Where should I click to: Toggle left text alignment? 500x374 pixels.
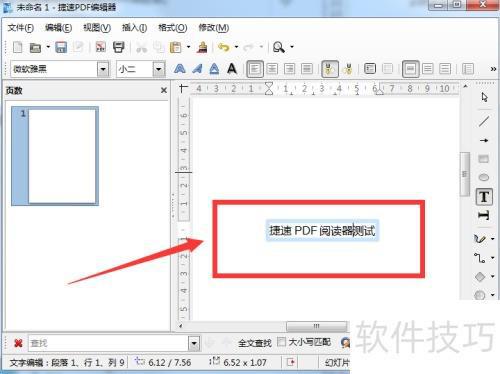[x=255, y=69]
